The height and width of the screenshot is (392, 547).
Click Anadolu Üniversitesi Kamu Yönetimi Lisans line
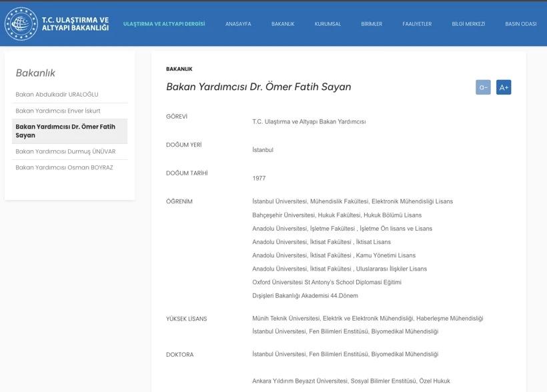(334, 255)
